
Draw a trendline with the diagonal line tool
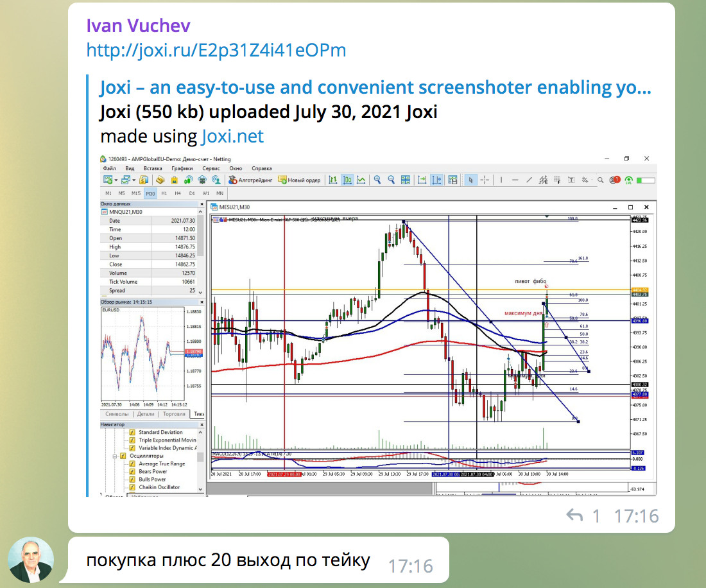528,180
